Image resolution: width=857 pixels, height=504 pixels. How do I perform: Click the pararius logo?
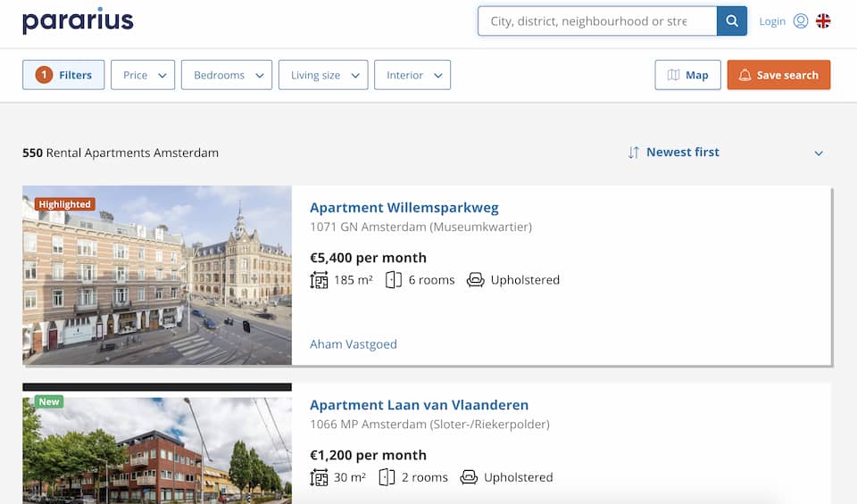click(78, 21)
